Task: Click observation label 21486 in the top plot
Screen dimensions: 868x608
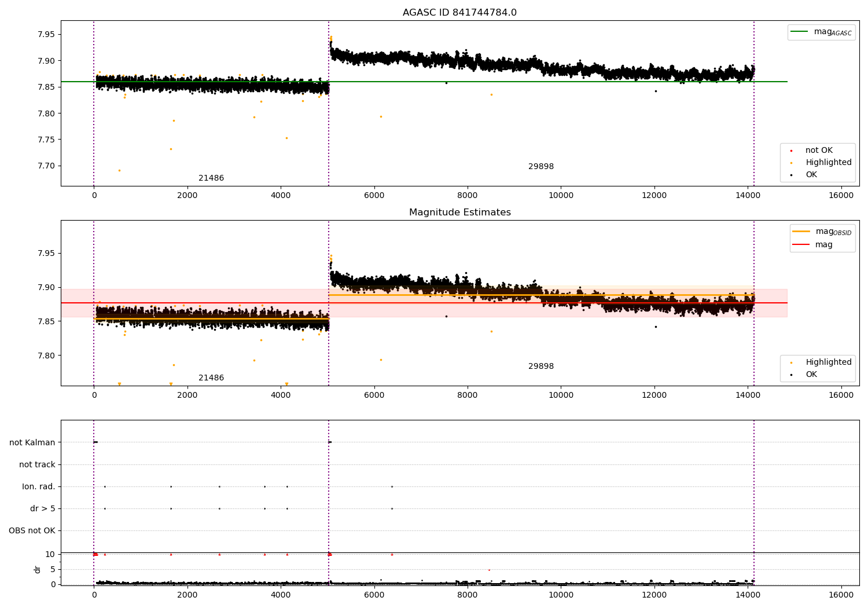Action: pyautogui.click(x=211, y=178)
